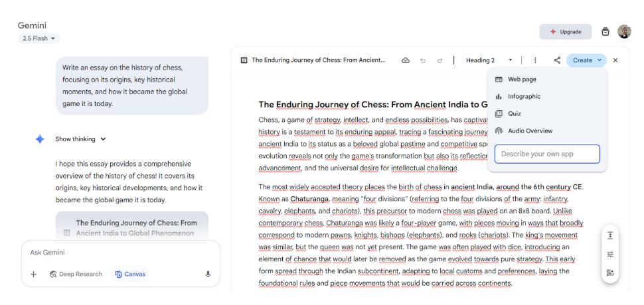
Task: Click the share icon in the canvas toolbar
Action: pos(557,60)
